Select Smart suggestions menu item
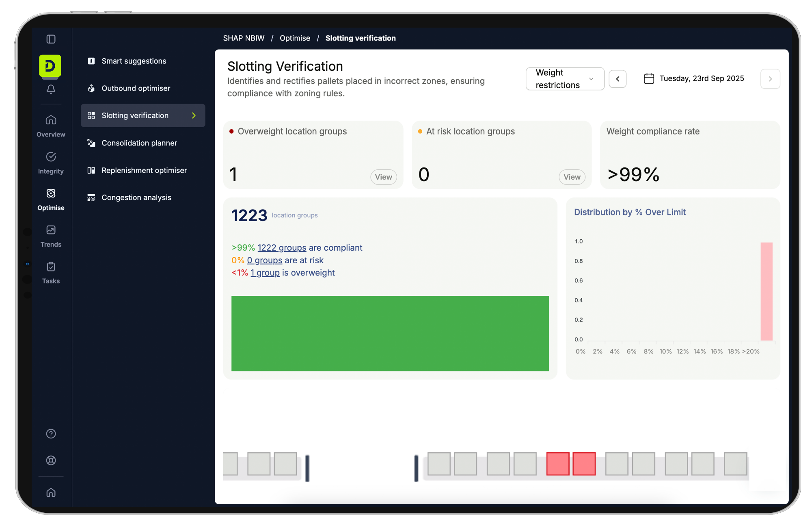Screen dimensions: 812x527 coord(134,61)
